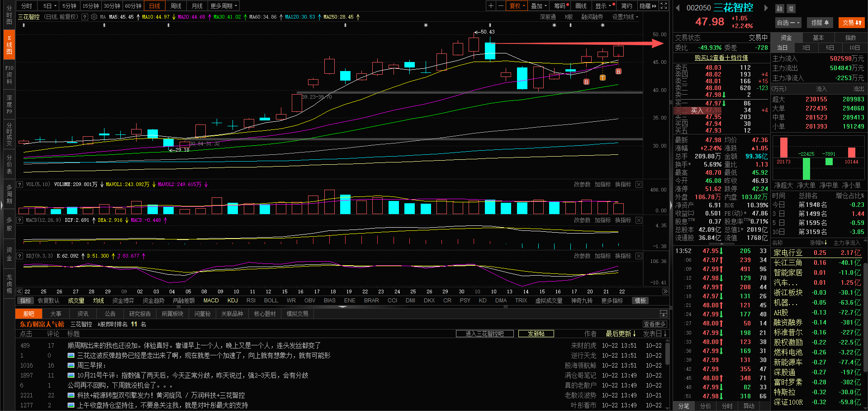Expand hidden panel with 隐藏 arrows
This screenshot has height=411, width=868.
coord(648,6)
